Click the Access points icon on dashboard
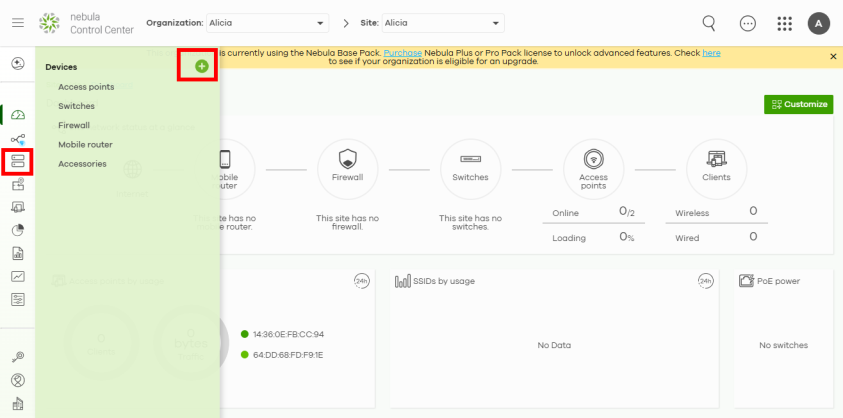This screenshot has width=843, height=418. (x=594, y=159)
